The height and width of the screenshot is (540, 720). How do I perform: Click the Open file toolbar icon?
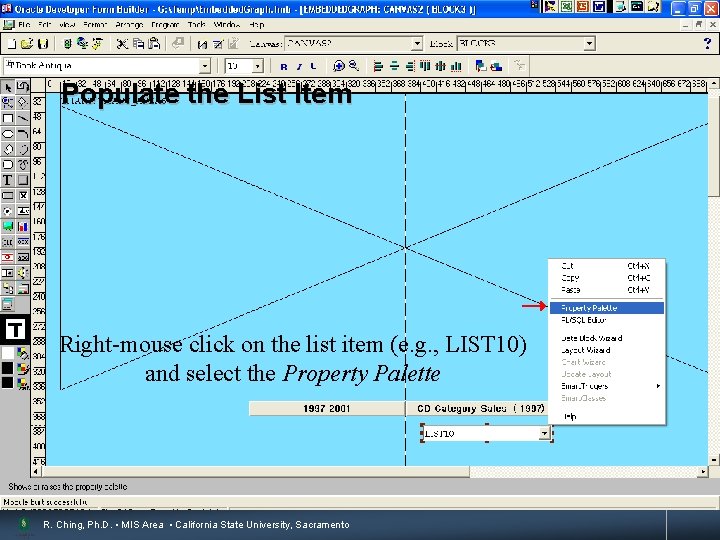point(27,44)
